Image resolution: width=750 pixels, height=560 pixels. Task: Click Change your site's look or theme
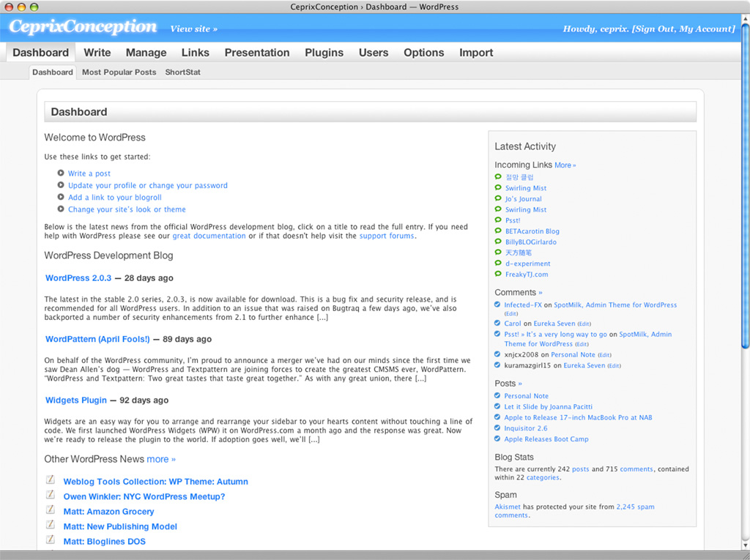click(x=127, y=209)
